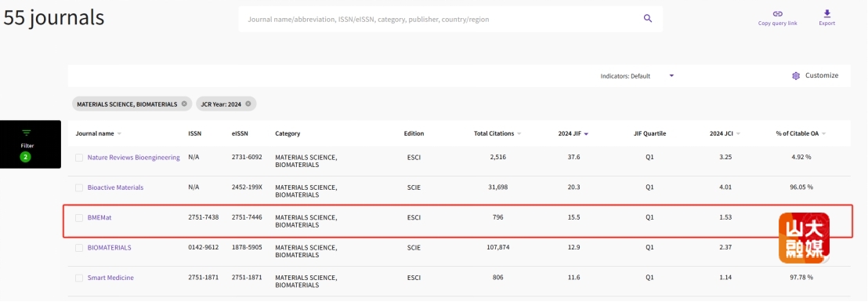
Task: Select the BMEMat row checkbox
Action: coord(79,218)
